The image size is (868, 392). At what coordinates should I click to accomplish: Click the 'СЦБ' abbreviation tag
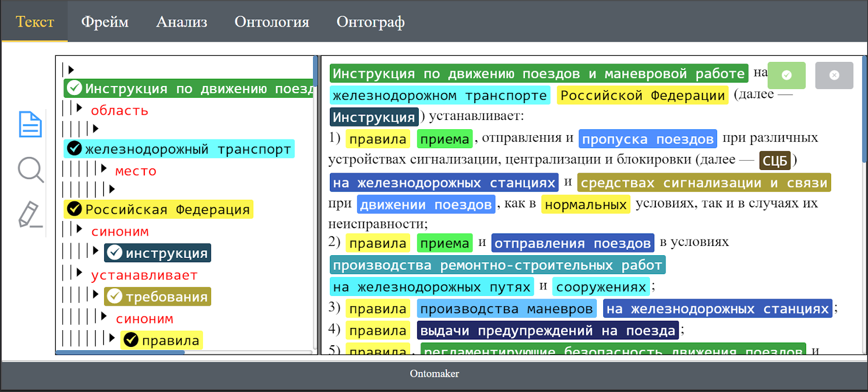[775, 161]
